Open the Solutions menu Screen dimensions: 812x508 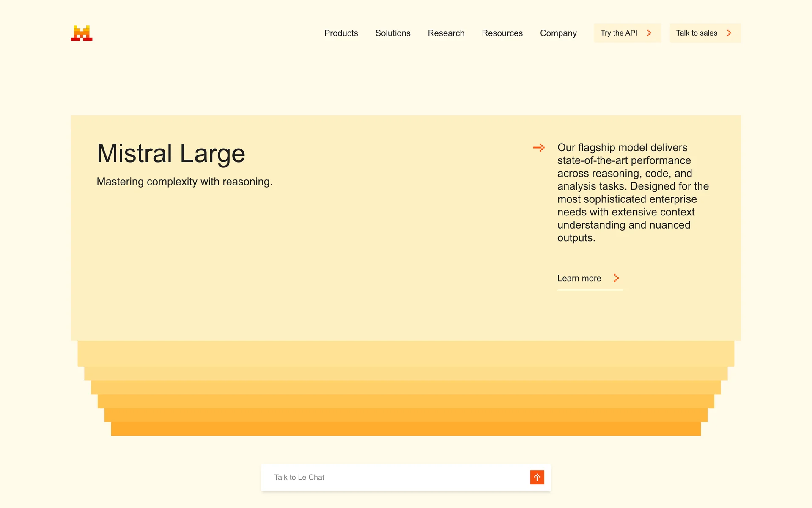(x=392, y=33)
